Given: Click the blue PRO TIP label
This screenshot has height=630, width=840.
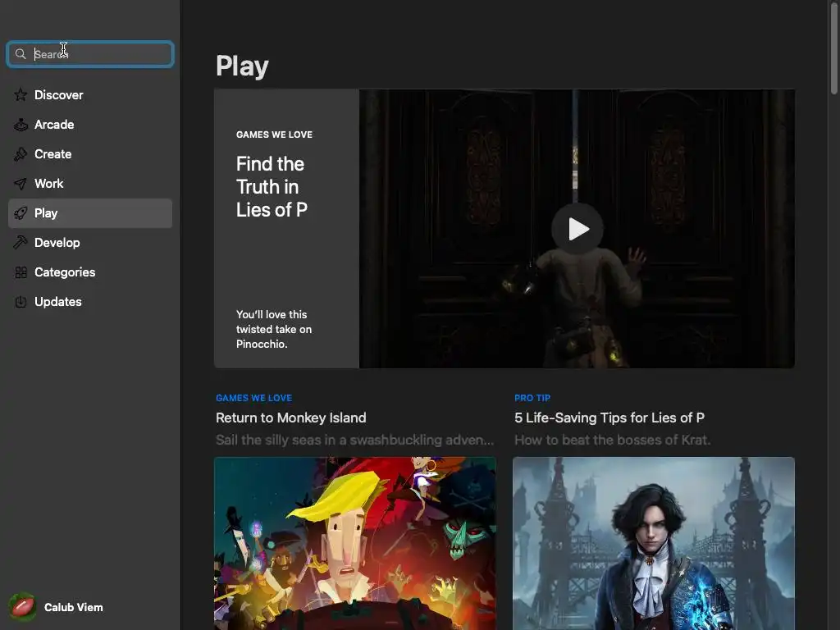Looking at the screenshot, I should coord(532,398).
